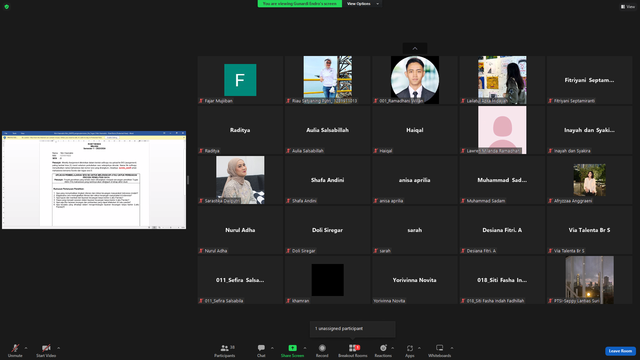The height and width of the screenshot is (360, 640).
Task: Select Lailatul photo tile
Action: [x=502, y=80]
